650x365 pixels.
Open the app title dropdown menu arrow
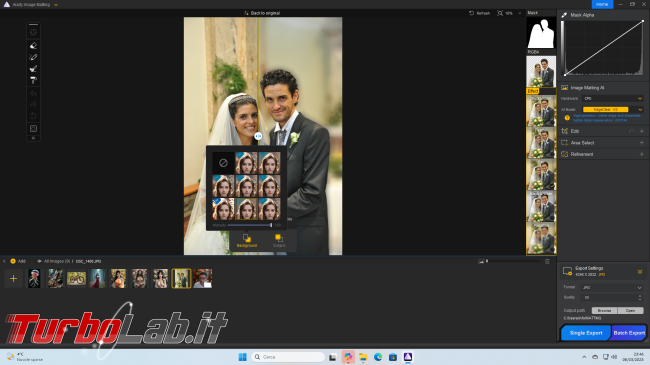(56, 5)
